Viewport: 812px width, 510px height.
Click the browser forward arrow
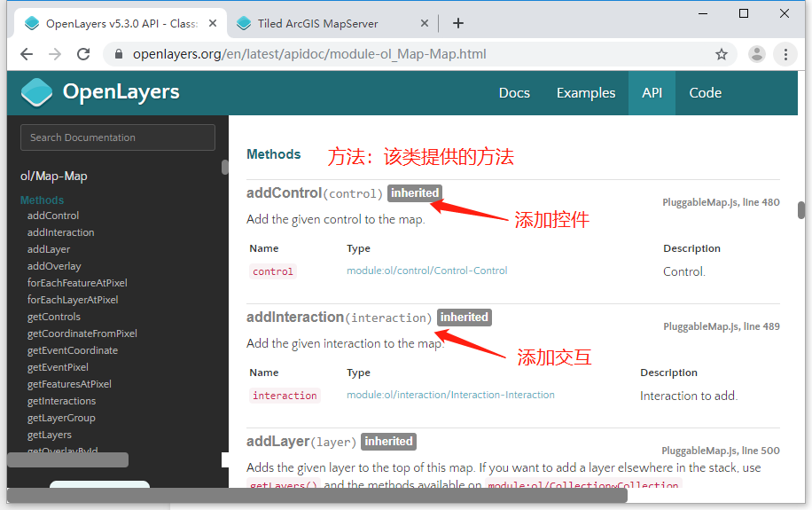pos(55,54)
